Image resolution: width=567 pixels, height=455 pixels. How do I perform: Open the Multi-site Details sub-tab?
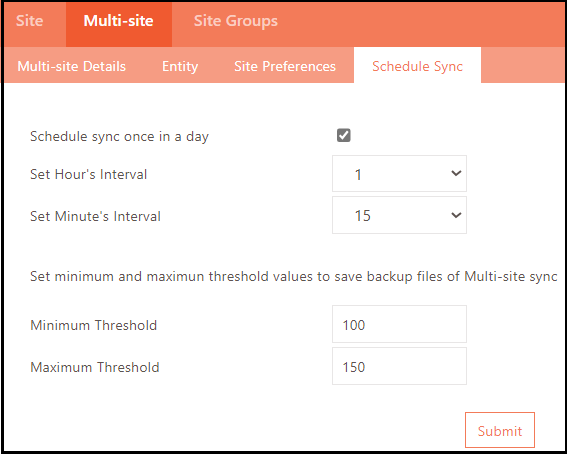tap(72, 66)
